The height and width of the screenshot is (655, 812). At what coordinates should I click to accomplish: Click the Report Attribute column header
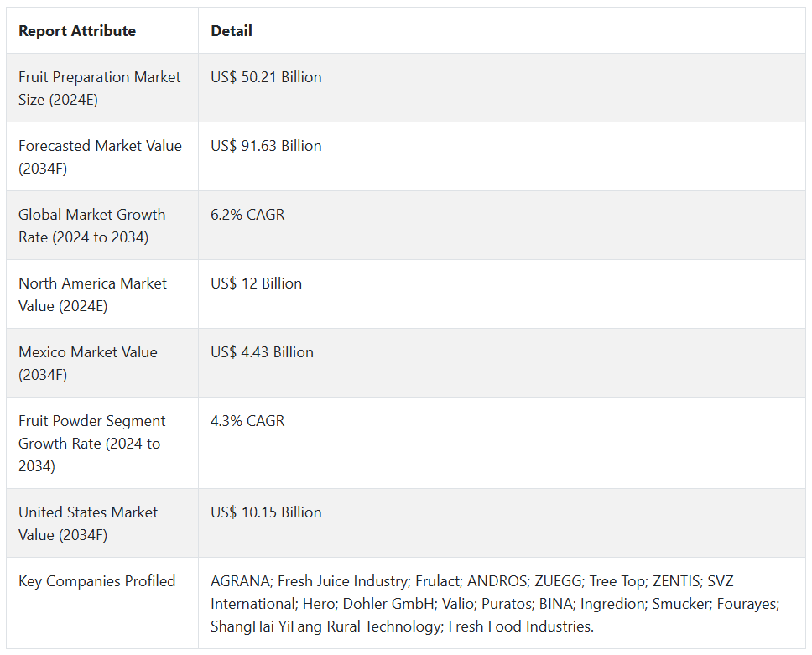click(77, 31)
